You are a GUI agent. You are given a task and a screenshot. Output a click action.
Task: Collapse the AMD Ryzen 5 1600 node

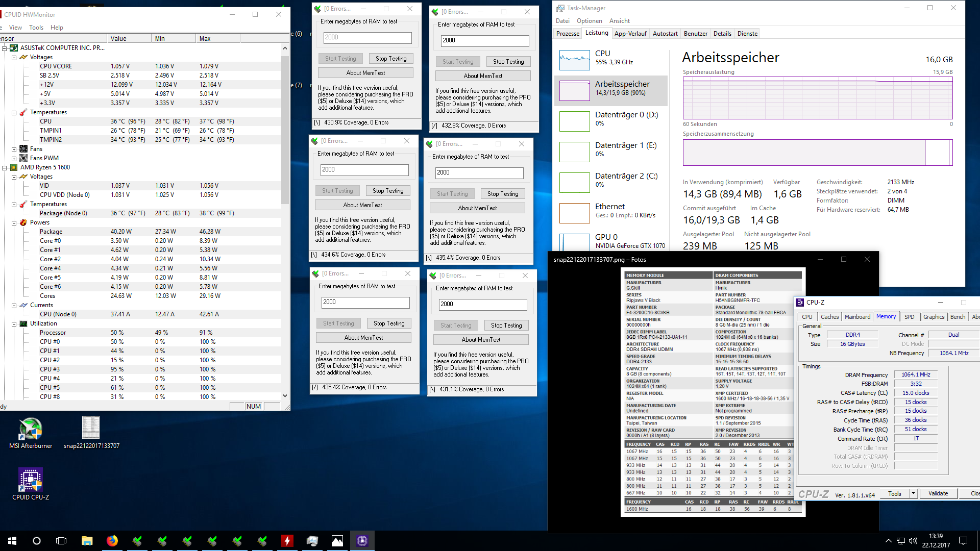tap(5, 168)
